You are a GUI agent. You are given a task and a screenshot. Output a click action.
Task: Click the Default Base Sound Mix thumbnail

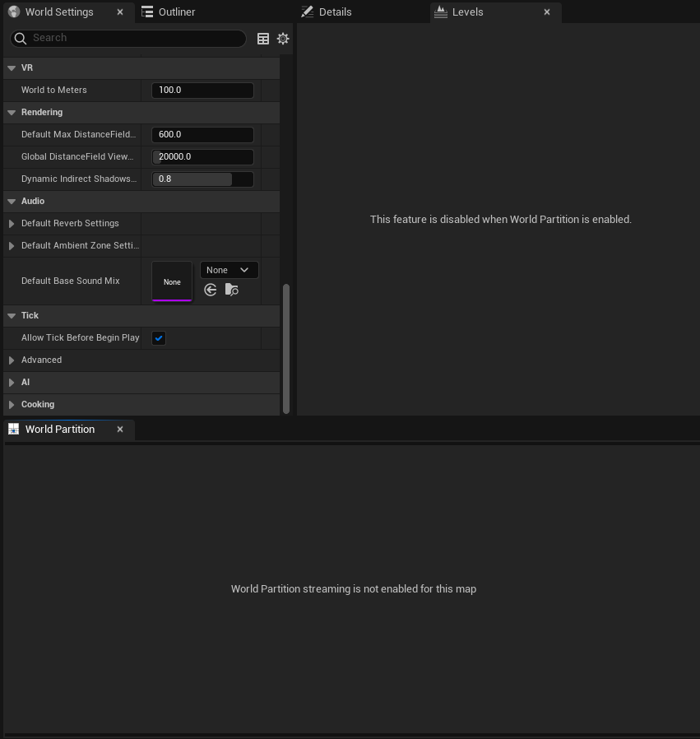(172, 281)
